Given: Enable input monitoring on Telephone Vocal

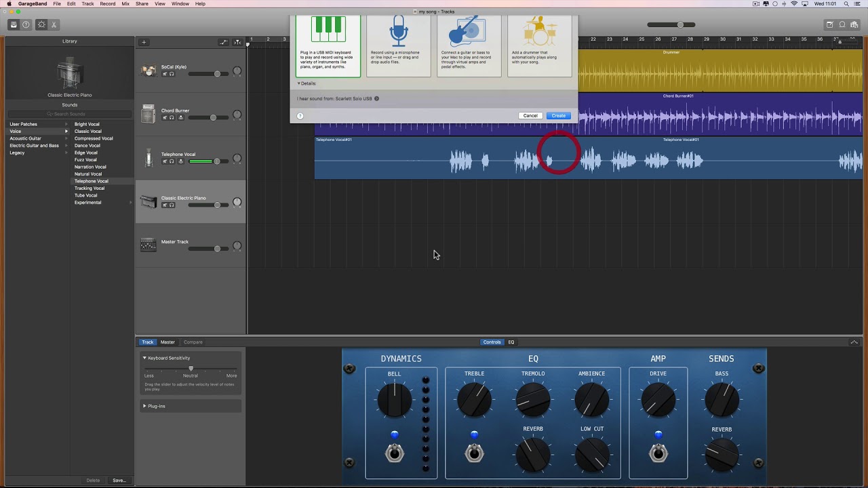Looking at the screenshot, I should (x=181, y=161).
